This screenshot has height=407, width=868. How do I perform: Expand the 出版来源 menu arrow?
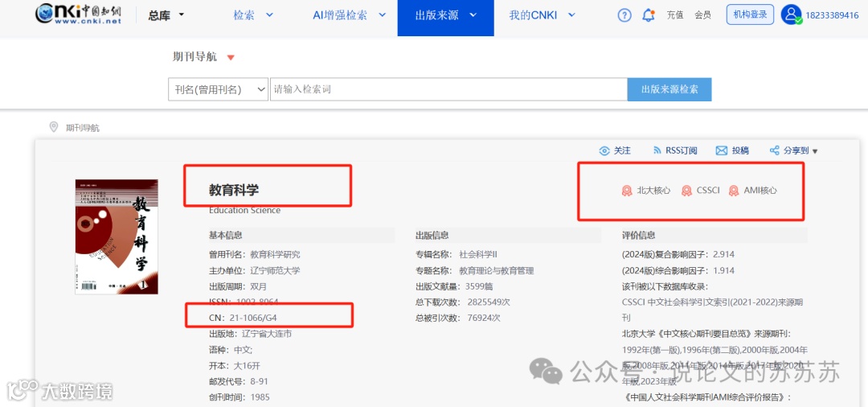tap(473, 15)
